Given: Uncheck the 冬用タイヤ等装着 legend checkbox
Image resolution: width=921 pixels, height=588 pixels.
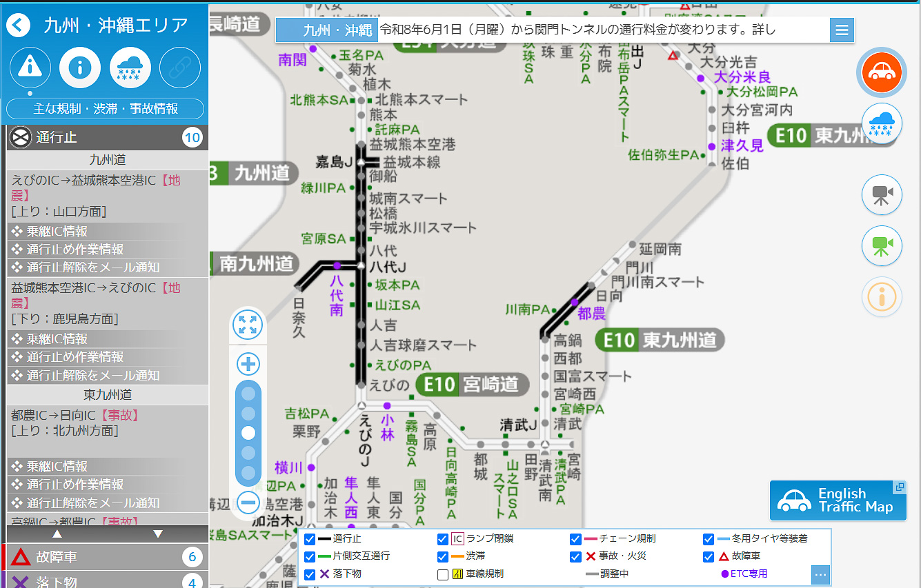Looking at the screenshot, I should [x=709, y=539].
